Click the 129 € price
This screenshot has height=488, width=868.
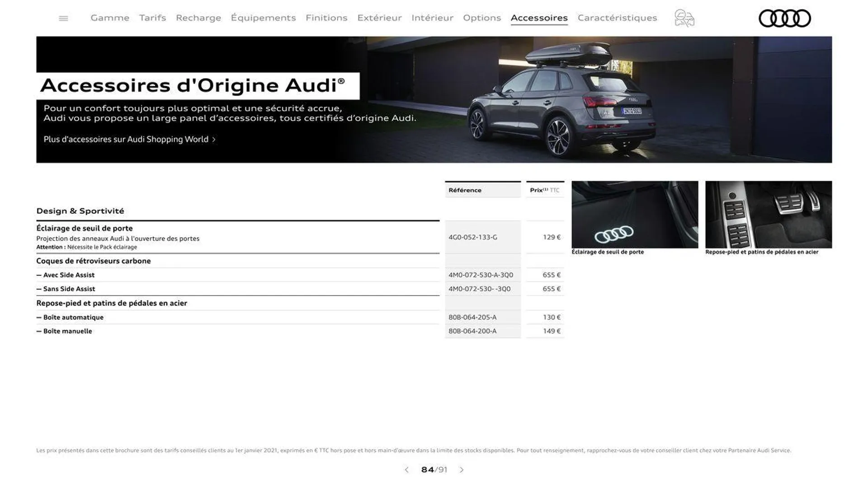[x=552, y=237]
